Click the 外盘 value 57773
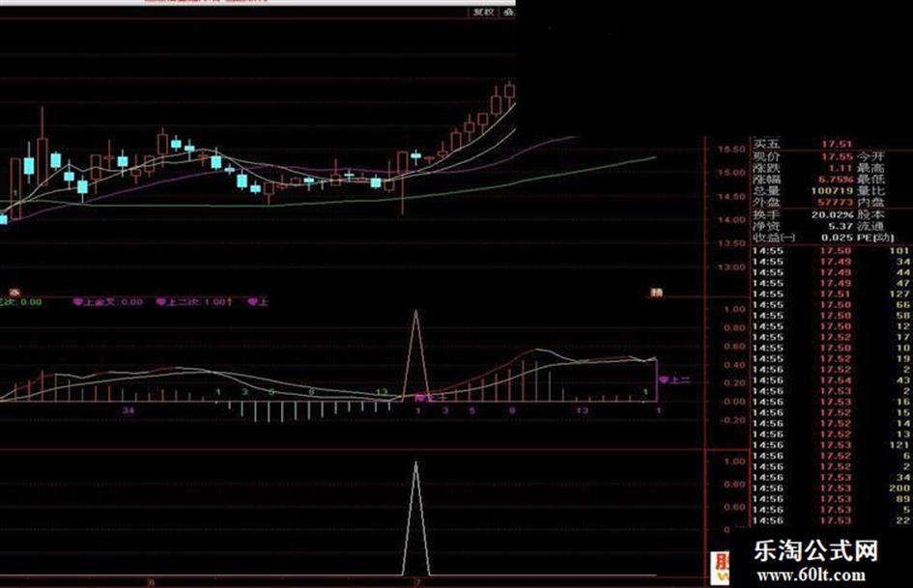 click(x=835, y=203)
